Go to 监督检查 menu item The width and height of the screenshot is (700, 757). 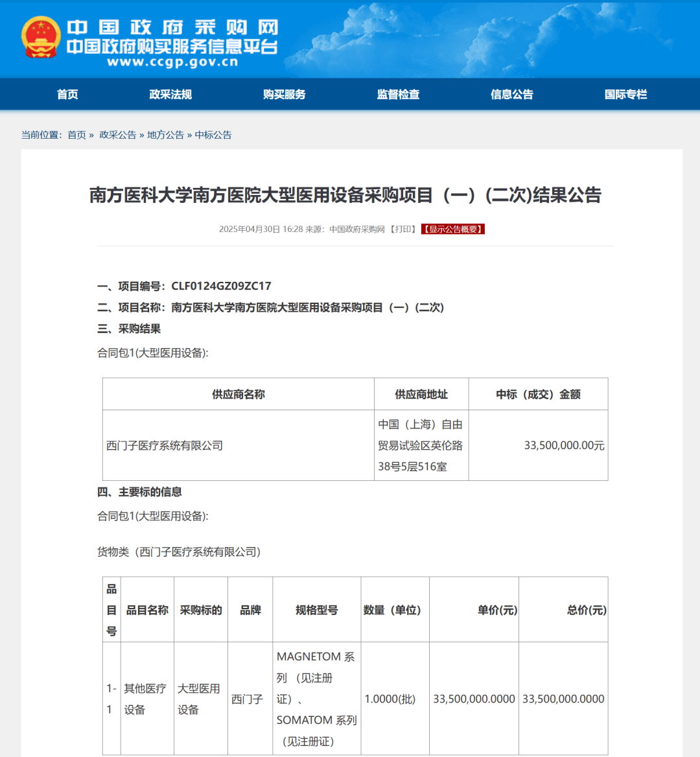pos(398,94)
